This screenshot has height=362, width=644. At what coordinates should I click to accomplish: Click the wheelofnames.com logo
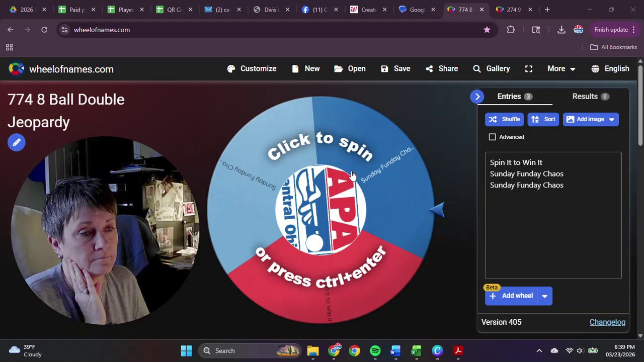(61, 69)
